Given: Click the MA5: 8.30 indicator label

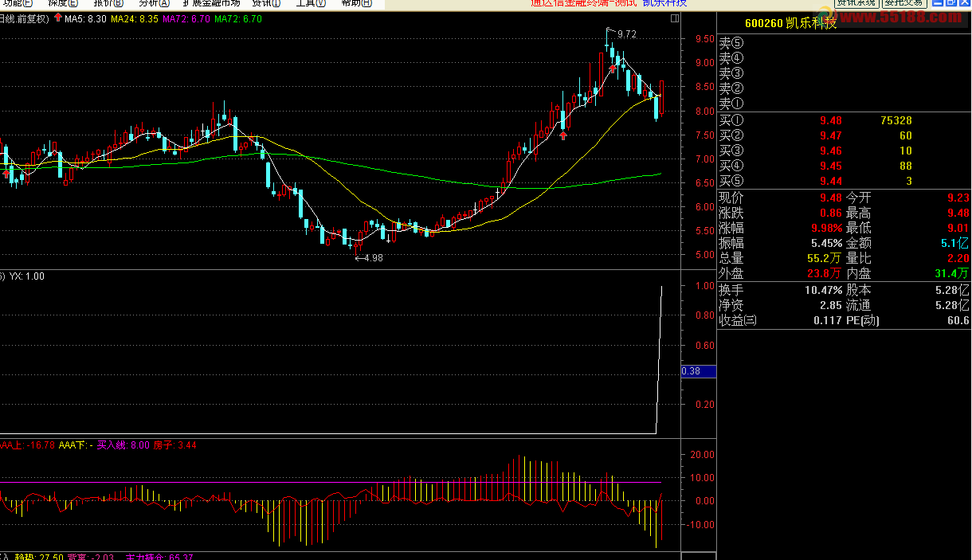Looking at the screenshot, I should point(84,18).
